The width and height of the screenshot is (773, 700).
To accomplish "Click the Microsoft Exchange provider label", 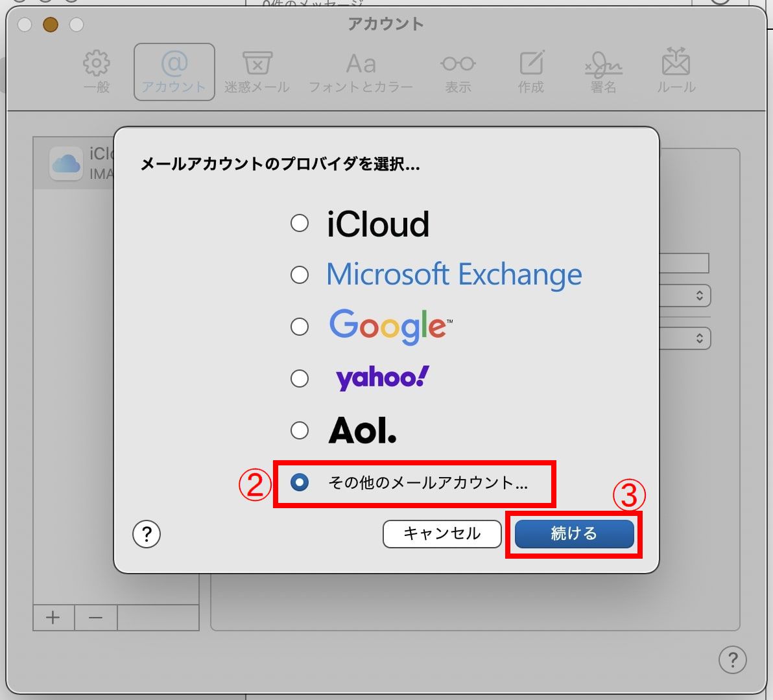I will (454, 275).
